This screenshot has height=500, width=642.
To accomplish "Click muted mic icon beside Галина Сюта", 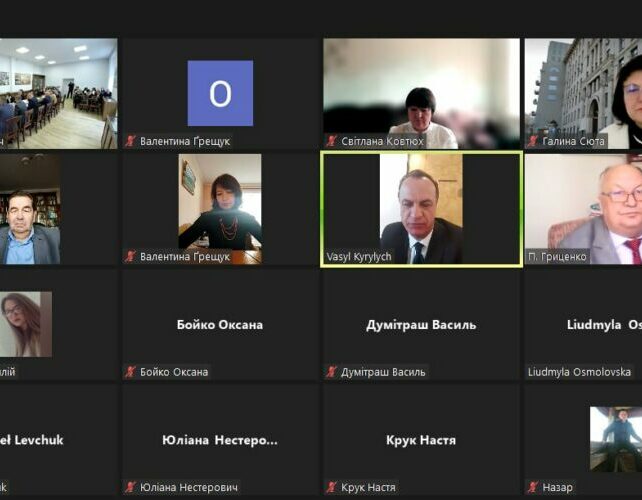I will 533,142.
